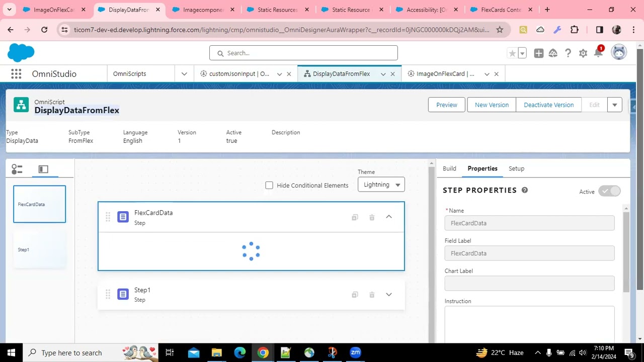Toggle the Active switch in Step Properties

point(609,191)
